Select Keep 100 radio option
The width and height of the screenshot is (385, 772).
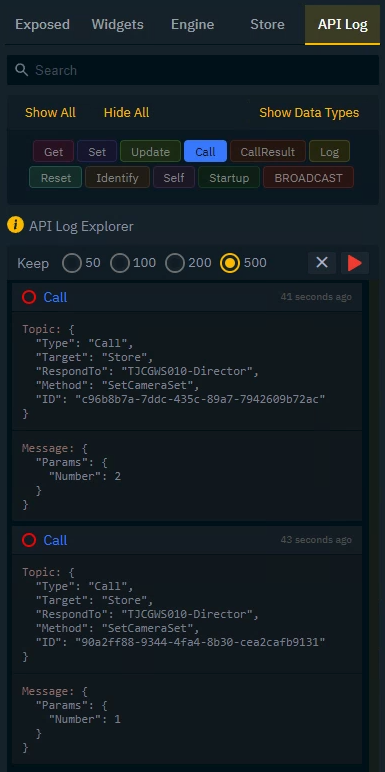pyautogui.click(x=120, y=263)
